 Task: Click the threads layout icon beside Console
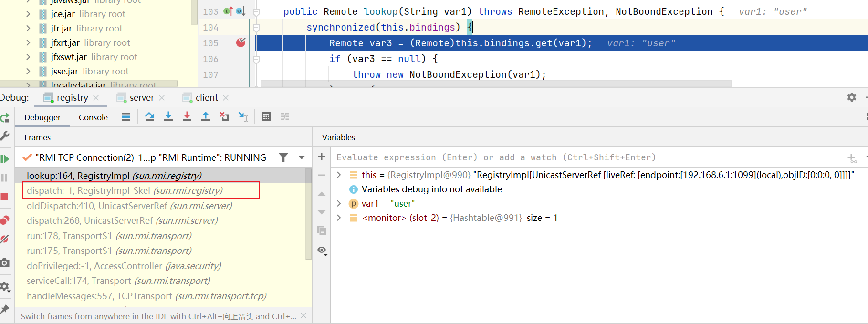coord(126,117)
